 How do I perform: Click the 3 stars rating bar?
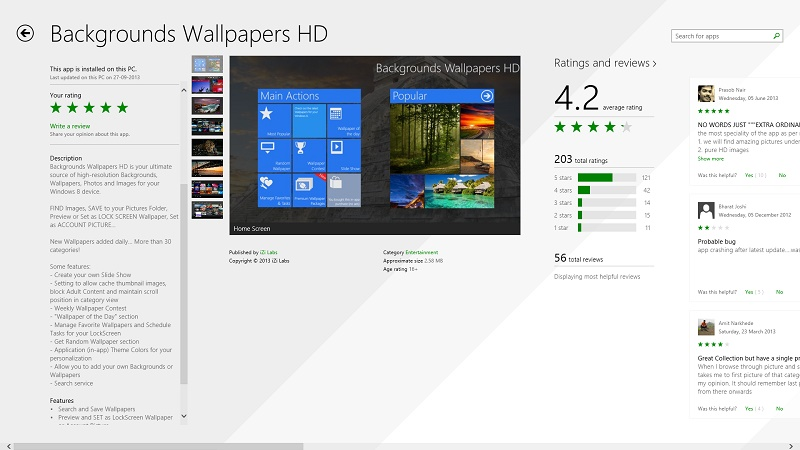[x=607, y=203]
